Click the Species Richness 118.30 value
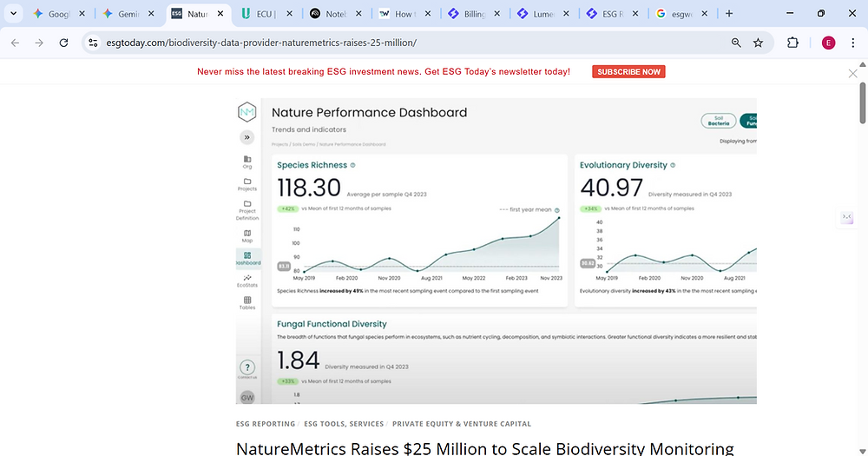Screen dimensions: 868x456 (x=309, y=188)
